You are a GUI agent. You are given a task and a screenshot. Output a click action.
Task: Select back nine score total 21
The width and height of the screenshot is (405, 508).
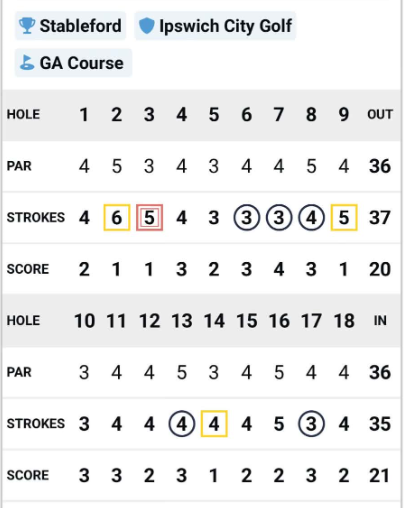coord(379,475)
